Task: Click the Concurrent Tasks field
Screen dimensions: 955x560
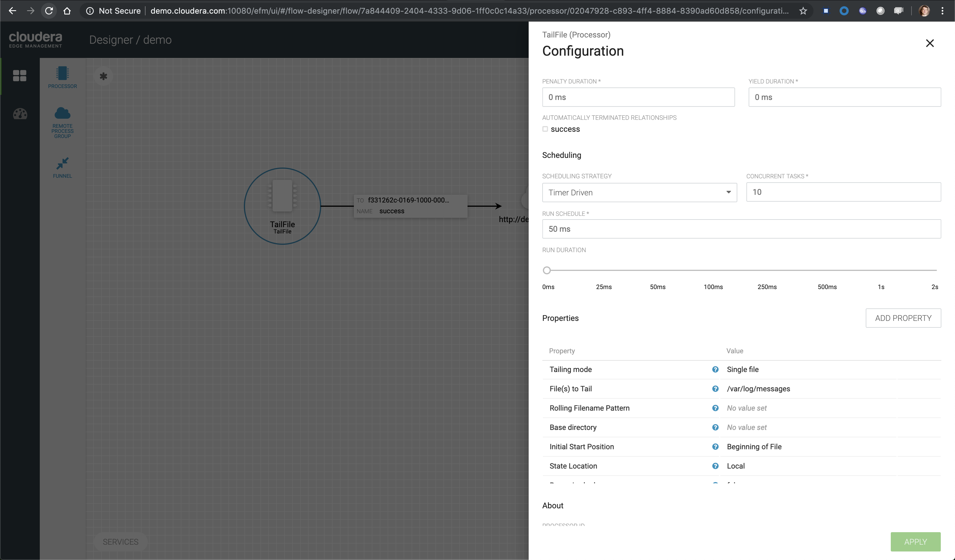Action: click(x=843, y=192)
